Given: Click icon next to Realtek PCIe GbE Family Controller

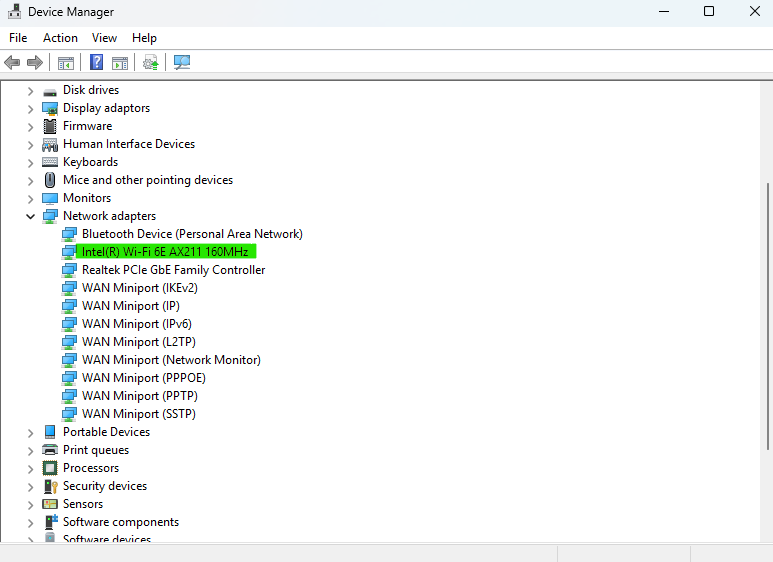Looking at the screenshot, I should (x=69, y=270).
